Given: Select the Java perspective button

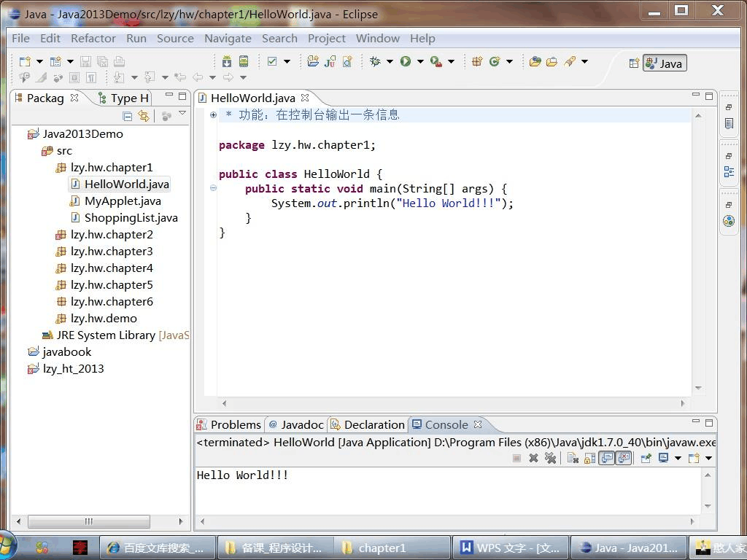Looking at the screenshot, I should (x=665, y=63).
